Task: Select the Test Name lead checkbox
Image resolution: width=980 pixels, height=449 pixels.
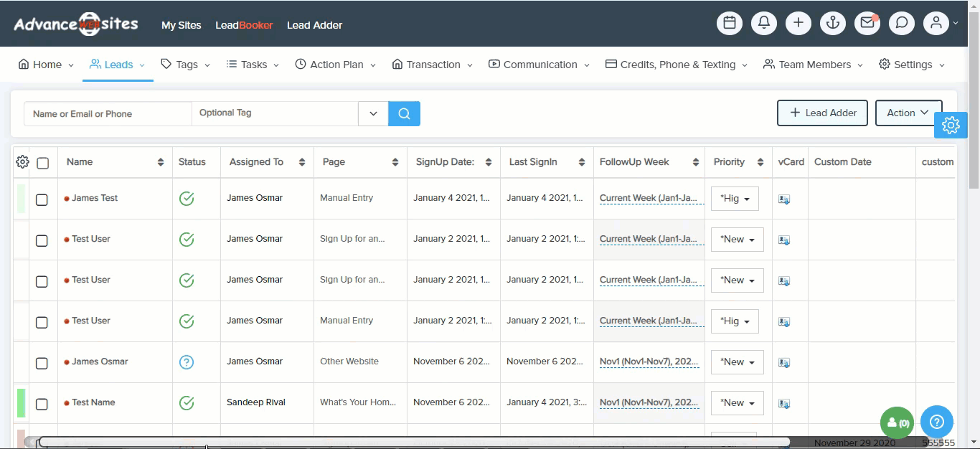Action: click(42, 404)
